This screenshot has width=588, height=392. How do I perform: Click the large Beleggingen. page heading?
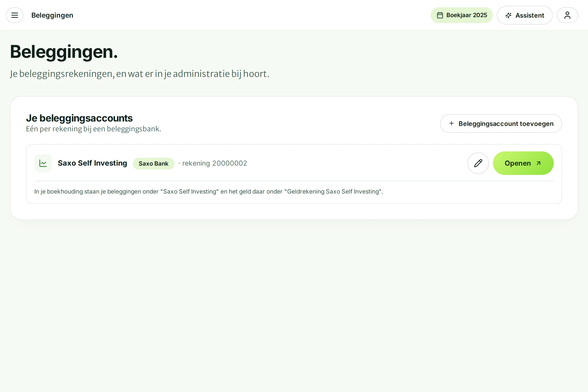click(x=64, y=52)
